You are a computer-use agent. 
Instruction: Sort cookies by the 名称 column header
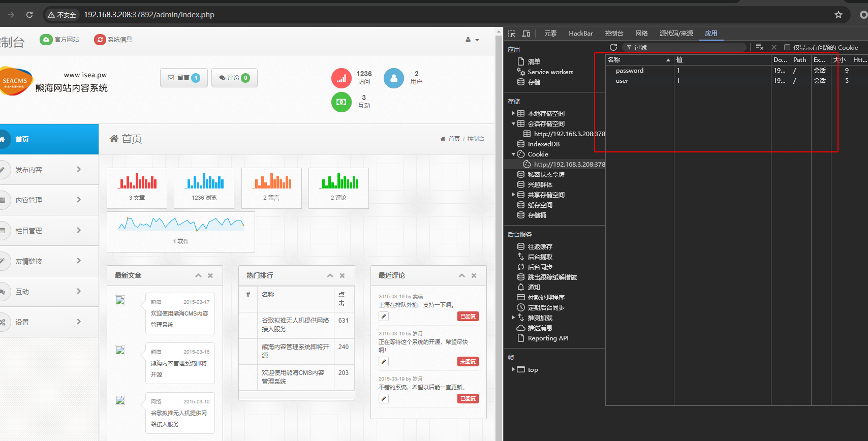point(638,60)
